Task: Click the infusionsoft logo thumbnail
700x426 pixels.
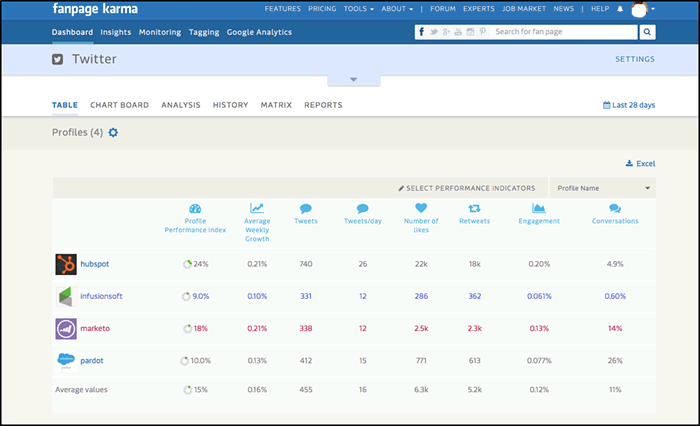Action: pyautogui.click(x=66, y=297)
